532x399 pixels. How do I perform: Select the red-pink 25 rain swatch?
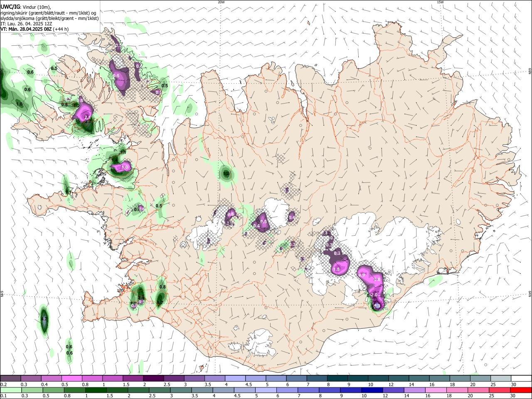500,390
